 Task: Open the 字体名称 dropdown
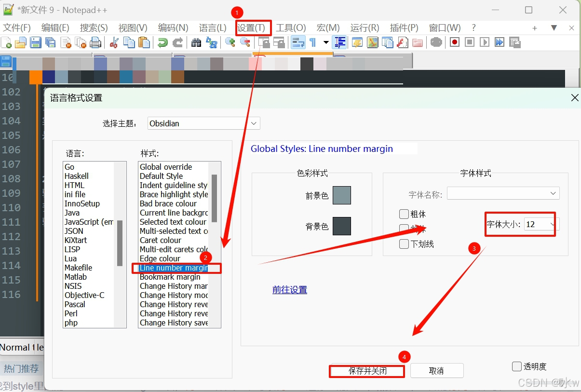coord(503,193)
